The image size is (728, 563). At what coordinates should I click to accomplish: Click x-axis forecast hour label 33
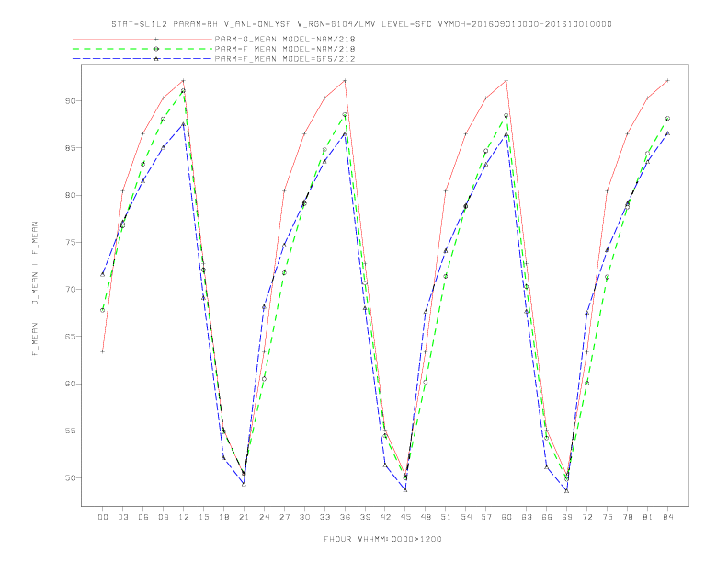(324, 517)
